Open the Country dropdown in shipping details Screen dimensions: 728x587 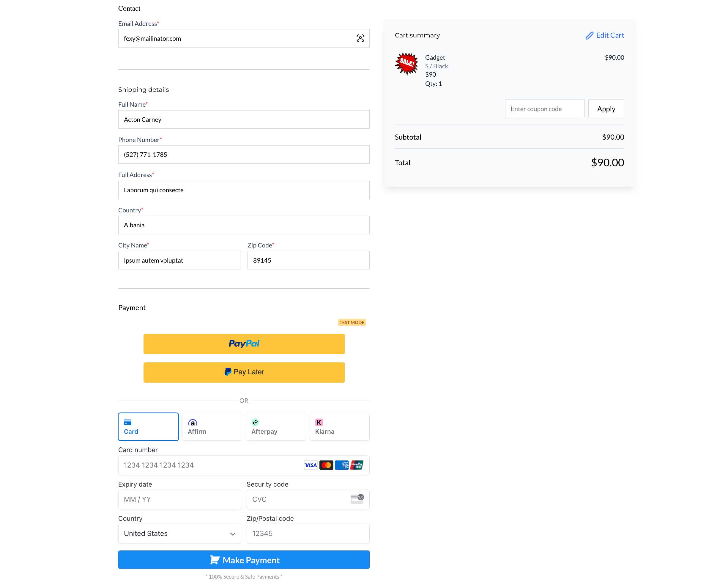click(244, 225)
